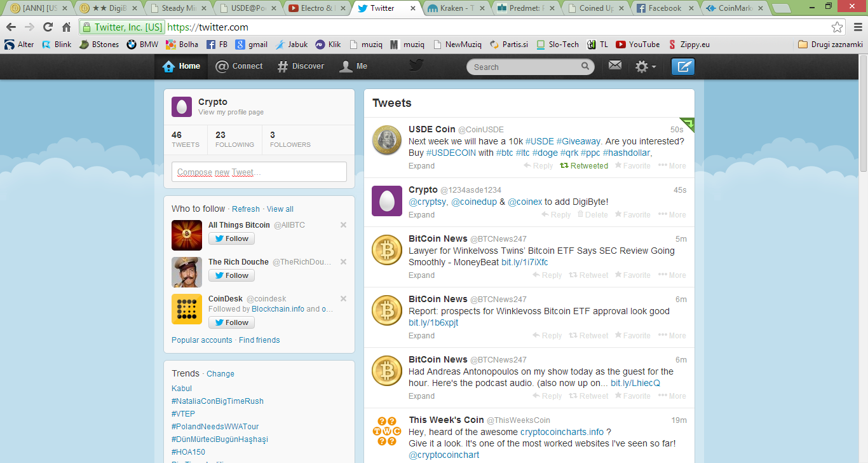Image resolution: width=868 pixels, height=463 pixels.
Task: View the 23 Following count
Action: (234, 139)
